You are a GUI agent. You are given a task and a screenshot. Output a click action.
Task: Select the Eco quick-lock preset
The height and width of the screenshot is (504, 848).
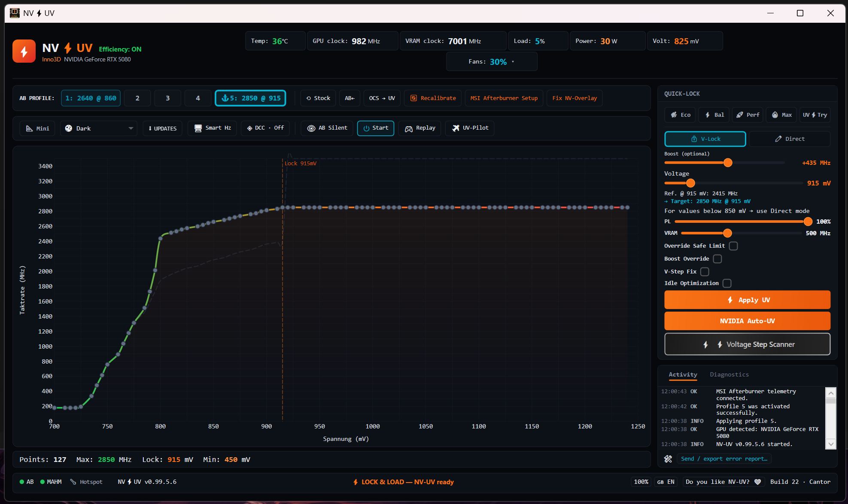(x=681, y=115)
